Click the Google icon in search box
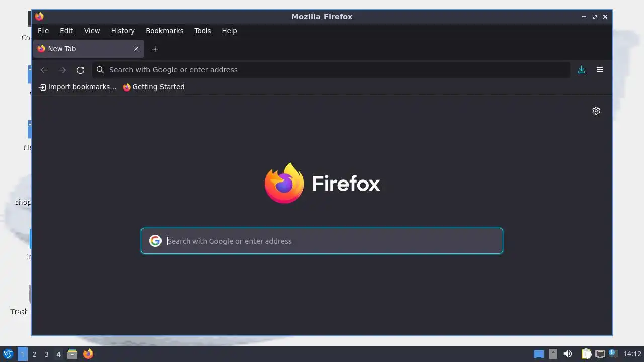The width and height of the screenshot is (644, 362). click(x=155, y=241)
